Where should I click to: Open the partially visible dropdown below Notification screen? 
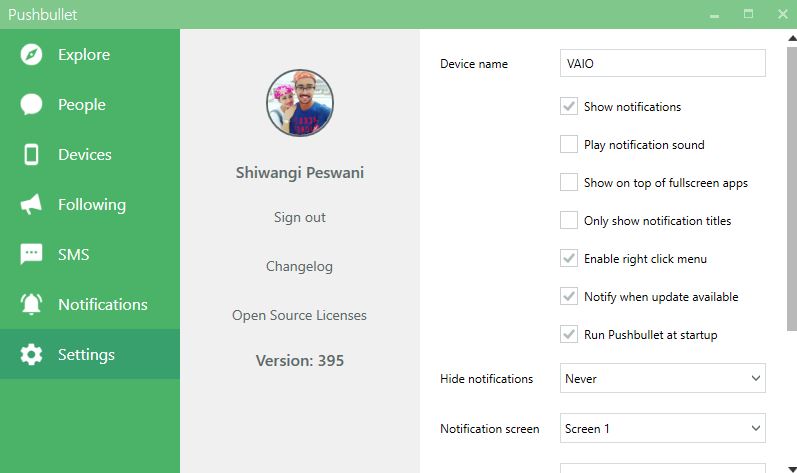[663, 468]
